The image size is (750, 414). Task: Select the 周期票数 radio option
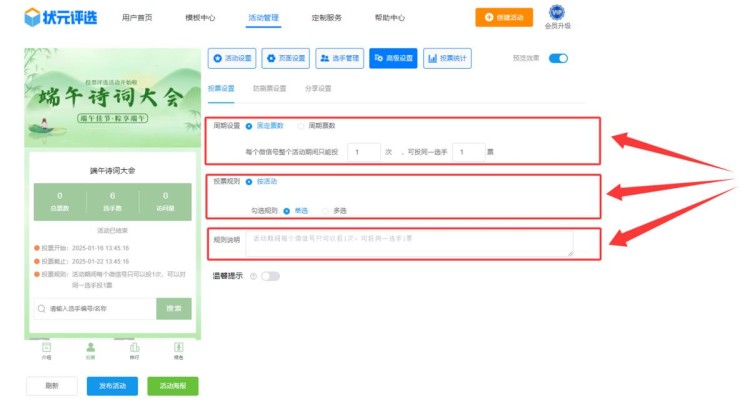pyautogui.click(x=301, y=126)
